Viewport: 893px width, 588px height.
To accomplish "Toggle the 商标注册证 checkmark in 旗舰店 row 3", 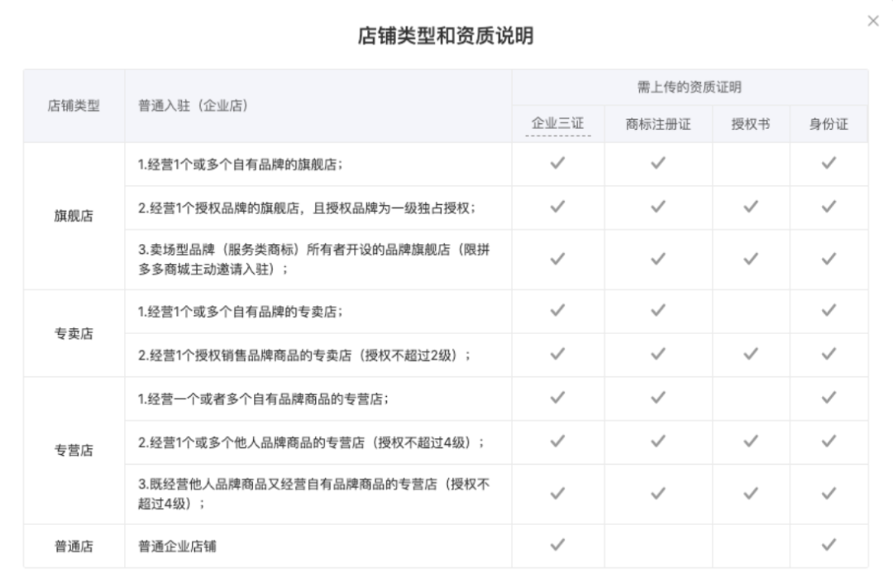I will pyautogui.click(x=657, y=260).
